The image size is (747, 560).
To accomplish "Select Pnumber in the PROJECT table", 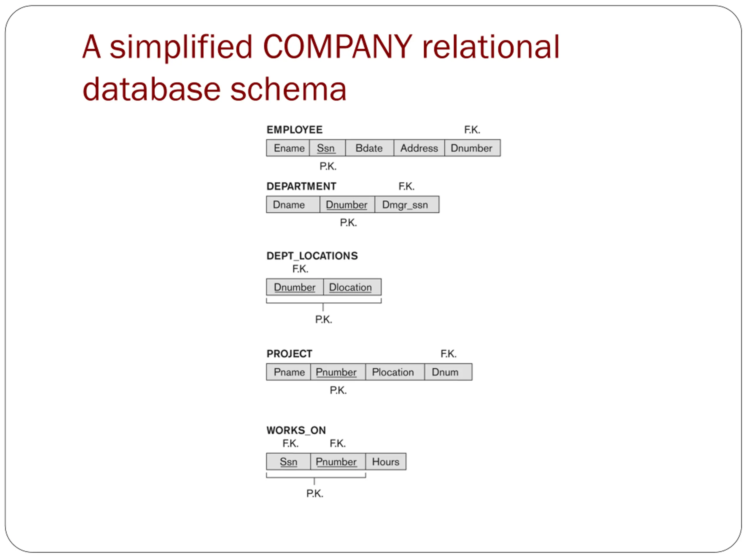I will tap(338, 372).
